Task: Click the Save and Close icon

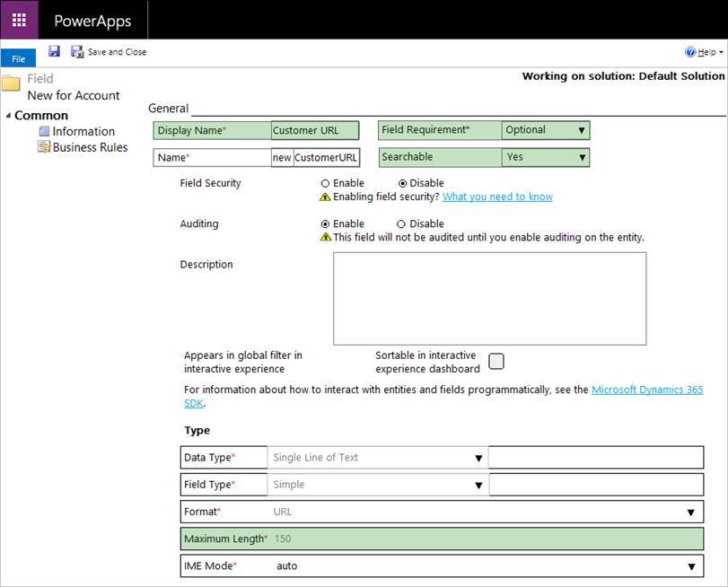Action: point(77,52)
